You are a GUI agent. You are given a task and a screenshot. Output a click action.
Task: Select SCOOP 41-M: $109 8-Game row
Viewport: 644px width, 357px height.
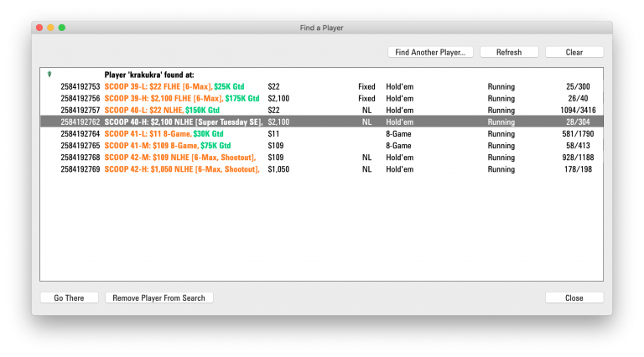pyautogui.click(x=322, y=146)
